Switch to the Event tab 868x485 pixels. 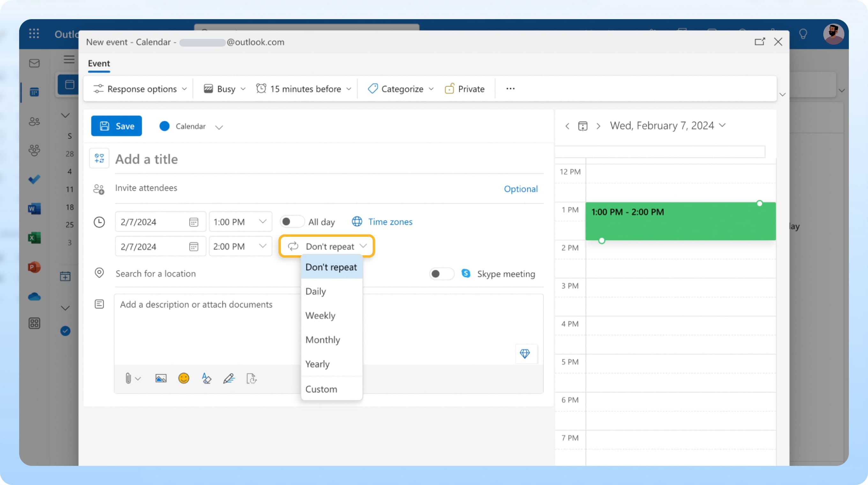tap(98, 63)
